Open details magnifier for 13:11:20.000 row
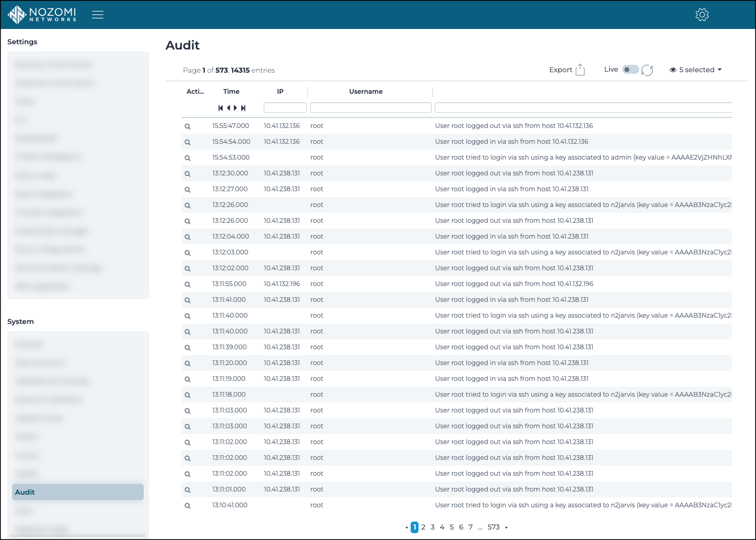 tap(187, 364)
